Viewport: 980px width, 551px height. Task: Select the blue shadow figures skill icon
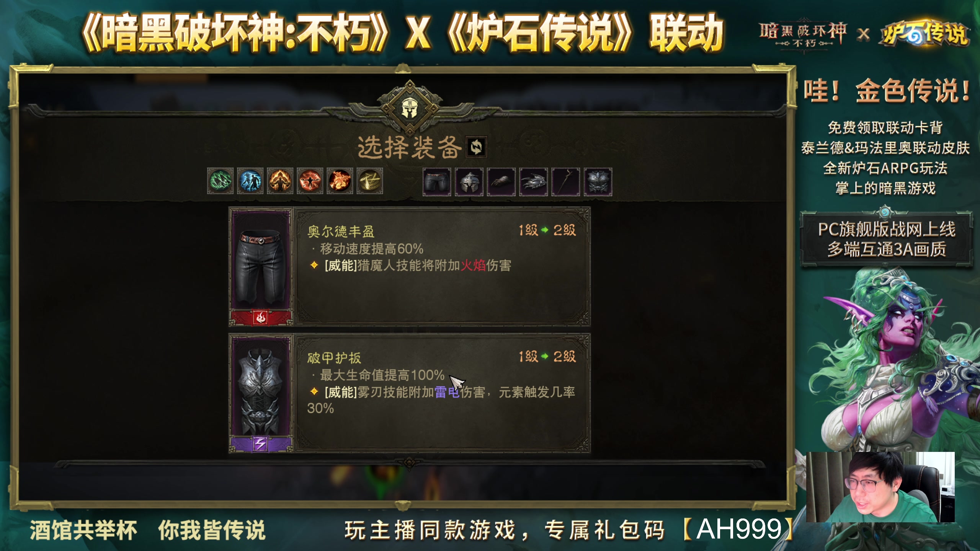pyautogui.click(x=250, y=181)
